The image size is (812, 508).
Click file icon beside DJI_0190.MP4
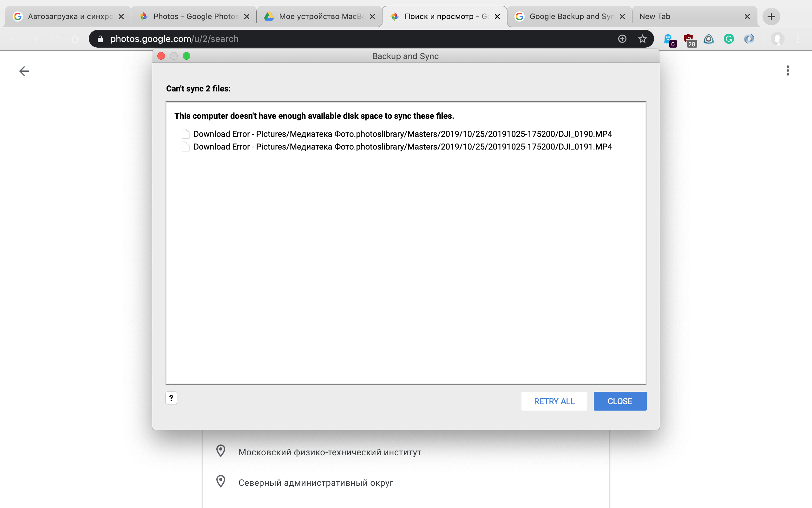coord(186,134)
